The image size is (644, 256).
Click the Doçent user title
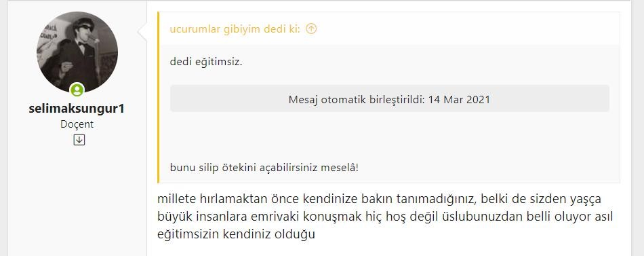point(77,124)
